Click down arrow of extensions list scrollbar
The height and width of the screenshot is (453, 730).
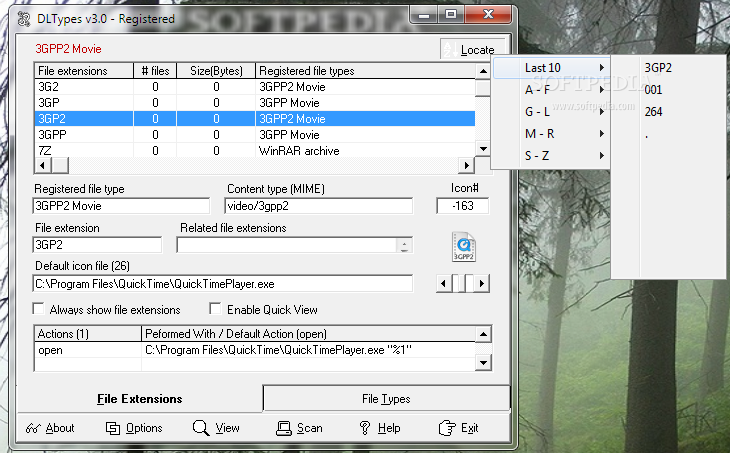pyautogui.click(x=483, y=149)
